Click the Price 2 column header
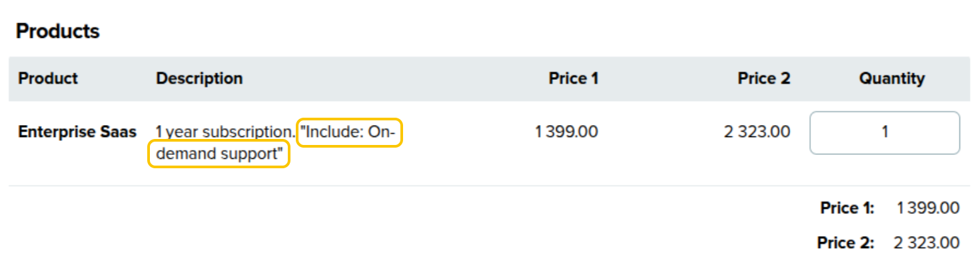This screenshot has width=980, height=268. [764, 78]
